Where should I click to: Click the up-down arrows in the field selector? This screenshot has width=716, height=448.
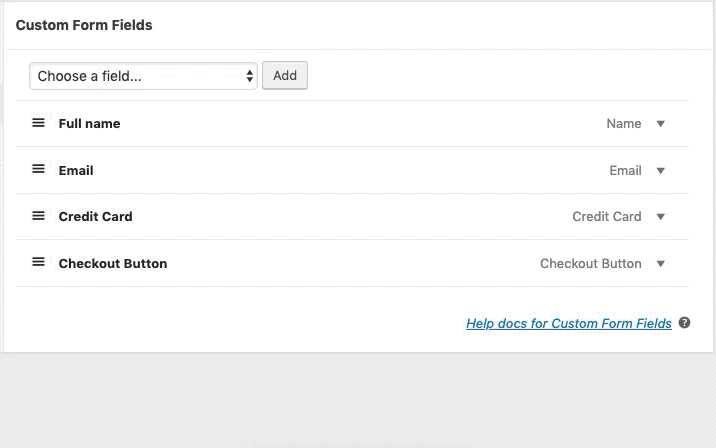[249, 76]
